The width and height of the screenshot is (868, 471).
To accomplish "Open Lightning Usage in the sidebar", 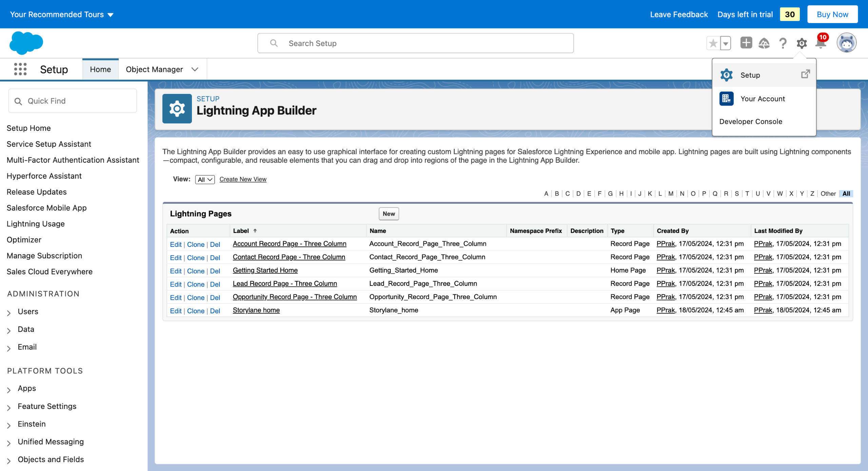I will click(36, 224).
